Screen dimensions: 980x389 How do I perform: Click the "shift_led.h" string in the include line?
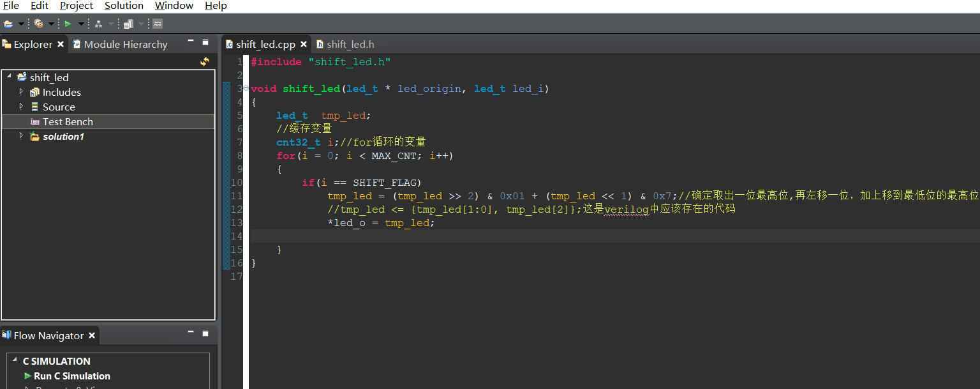click(x=349, y=61)
